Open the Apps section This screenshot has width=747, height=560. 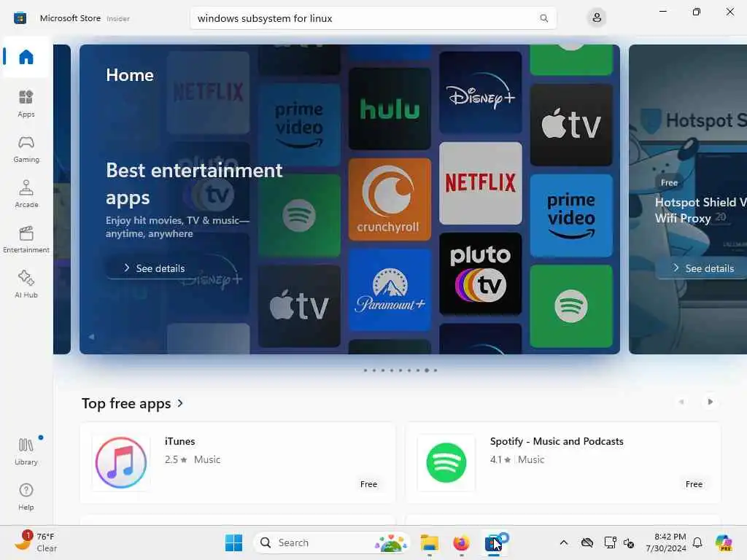pyautogui.click(x=26, y=104)
